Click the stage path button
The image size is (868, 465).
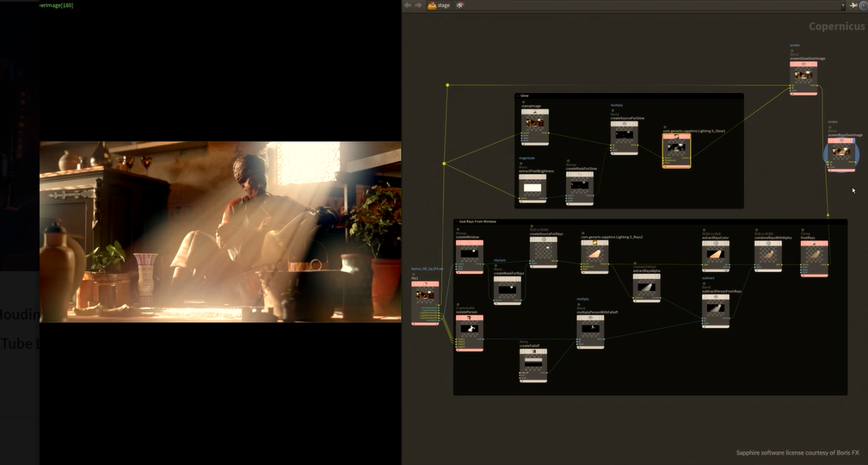tap(439, 5)
